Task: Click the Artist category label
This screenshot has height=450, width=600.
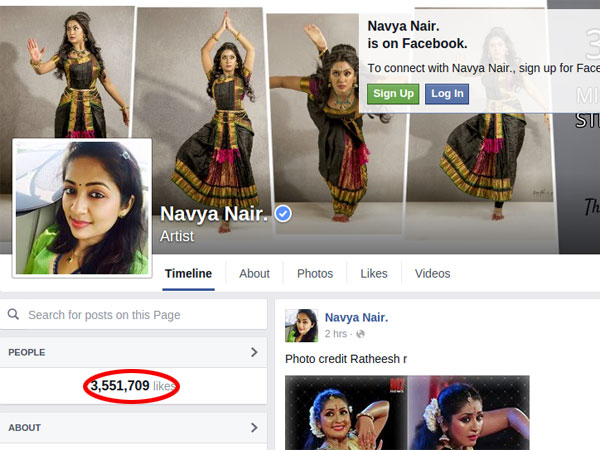Action: (x=177, y=236)
